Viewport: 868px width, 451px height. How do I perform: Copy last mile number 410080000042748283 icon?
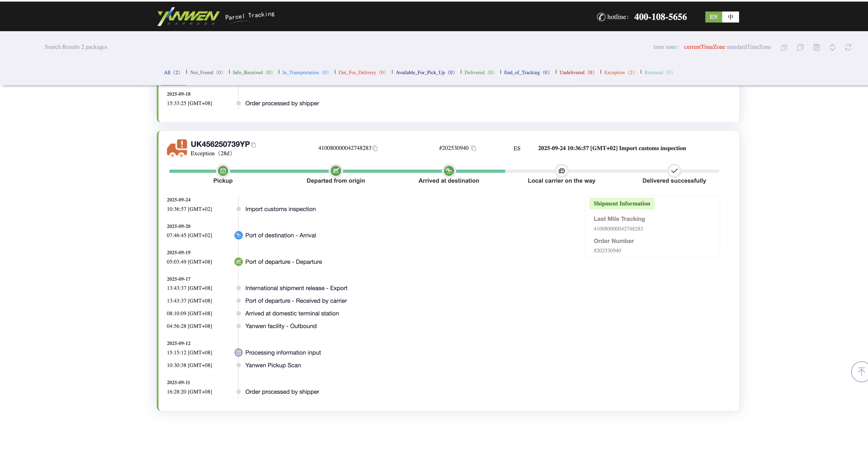point(375,148)
